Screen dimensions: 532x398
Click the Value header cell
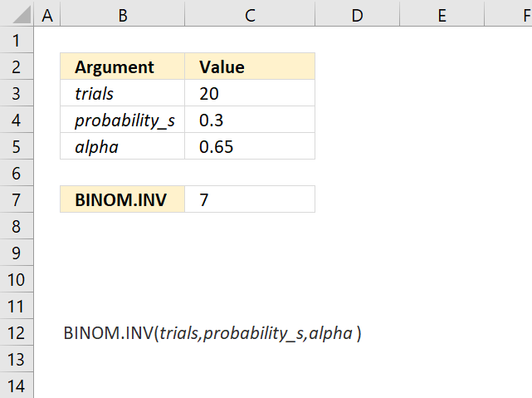(x=250, y=67)
